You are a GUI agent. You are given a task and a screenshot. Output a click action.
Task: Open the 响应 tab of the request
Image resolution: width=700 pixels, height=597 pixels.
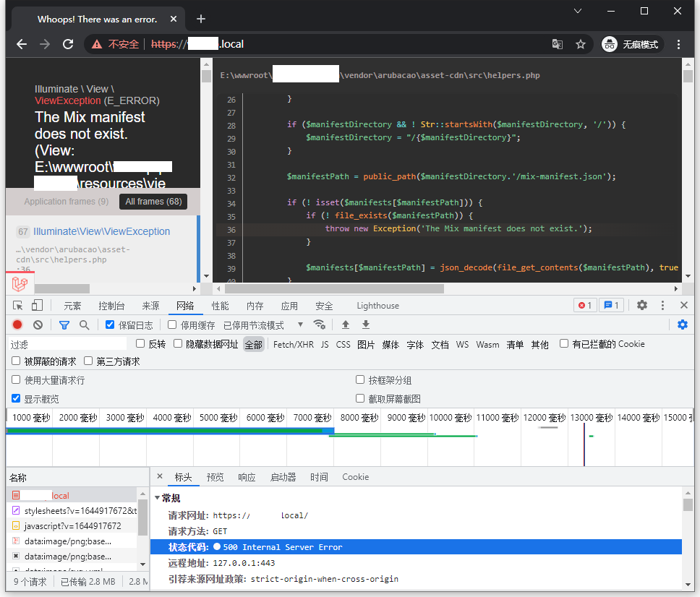[x=247, y=477]
